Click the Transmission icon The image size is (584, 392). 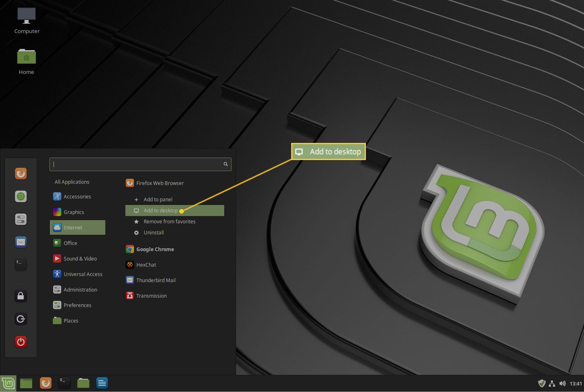(x=130, y=296)
